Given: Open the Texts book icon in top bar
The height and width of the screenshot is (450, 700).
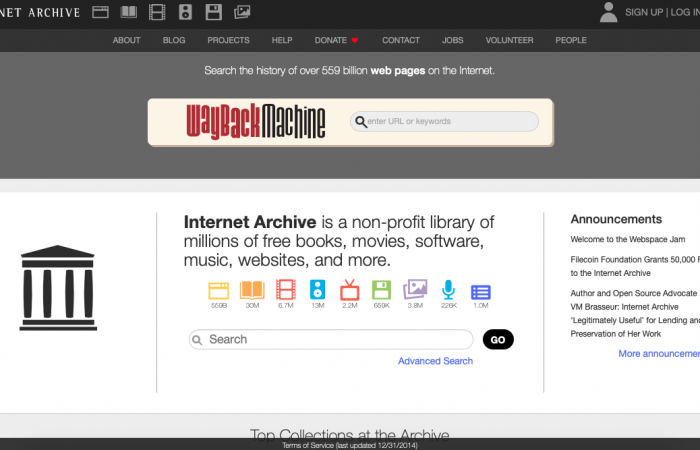Looking at the screenshot, I should point(129,12).
